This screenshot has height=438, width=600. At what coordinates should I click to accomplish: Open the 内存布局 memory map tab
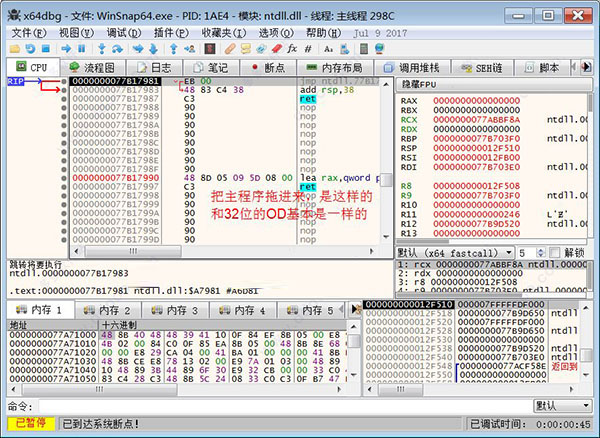pyautogui.click(x=335, y=68)
